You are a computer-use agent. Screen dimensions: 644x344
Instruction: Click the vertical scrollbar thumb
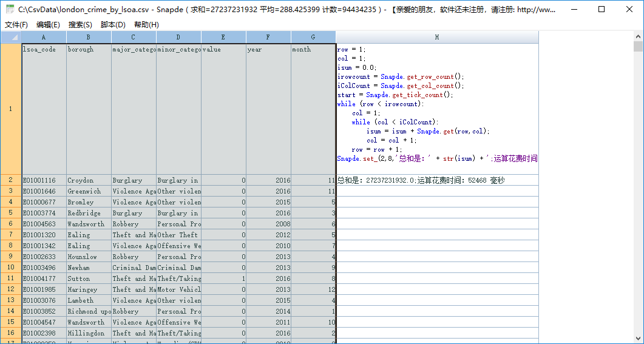pos(639,46)
